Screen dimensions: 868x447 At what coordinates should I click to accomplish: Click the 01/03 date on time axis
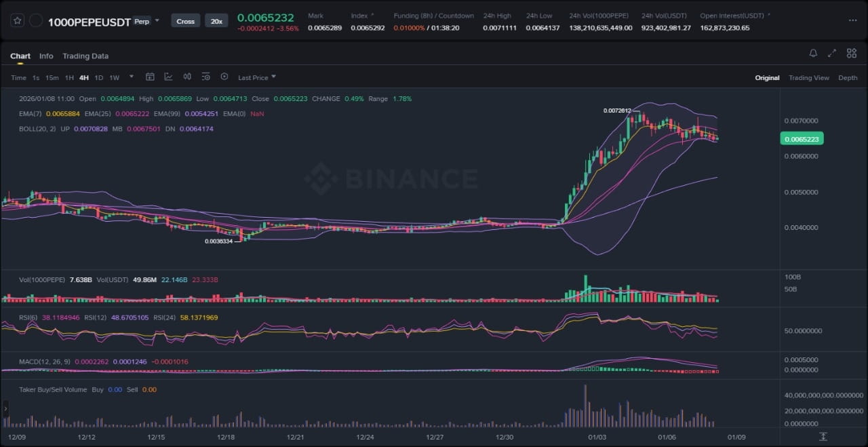[597, 437]
